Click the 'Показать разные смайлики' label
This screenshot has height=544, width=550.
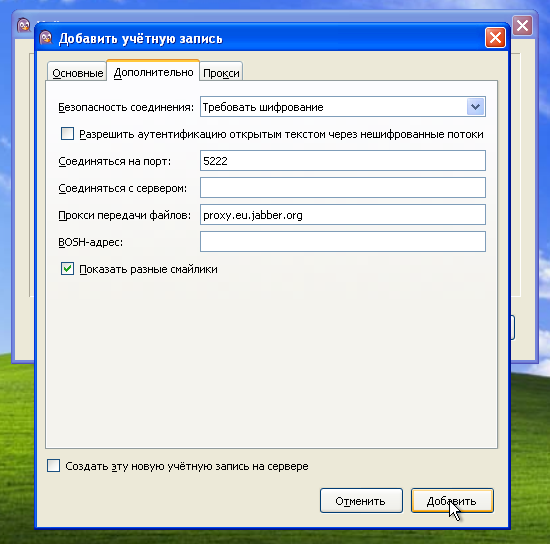(148, 269)
